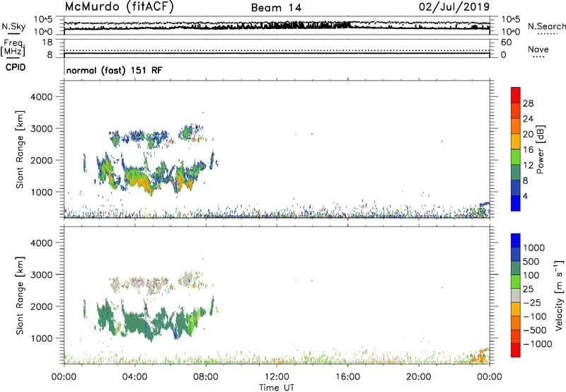Click the "2000" tick on the velocity panel
The width and height of the screenshot is (566, 392).
coord(42,306)
